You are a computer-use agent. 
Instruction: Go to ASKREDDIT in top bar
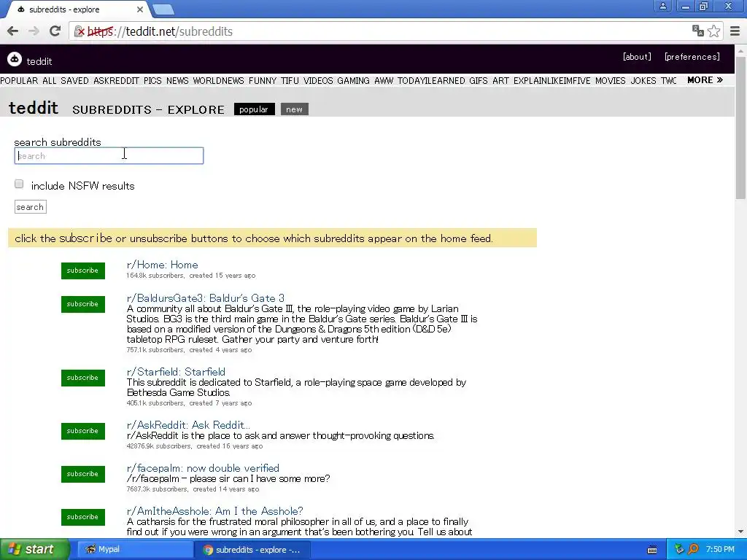(116, 80)
